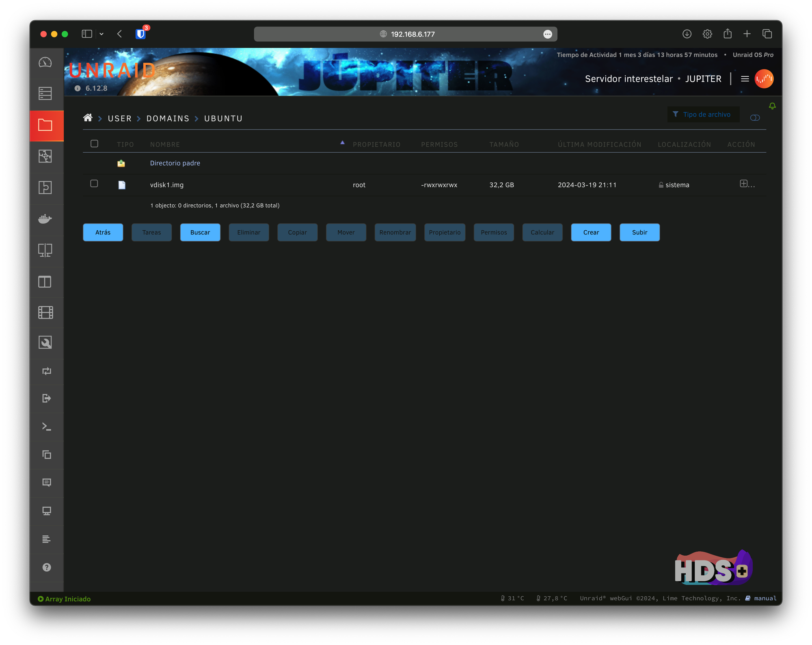The image size is (812, 645).
Task: Open the browser downloads icon
Action: [x=687, y=34]
